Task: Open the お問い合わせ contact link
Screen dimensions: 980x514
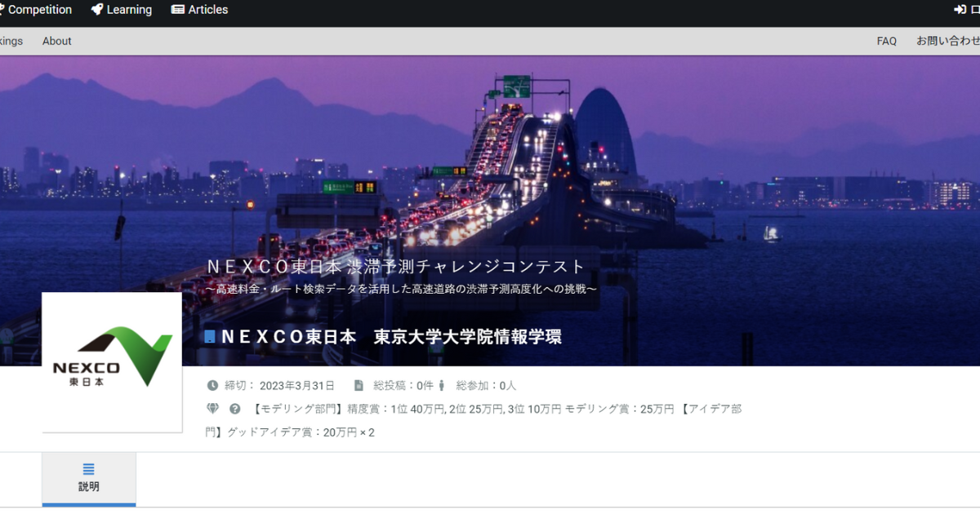Action: pyautogui.click(x=948, y=41)
